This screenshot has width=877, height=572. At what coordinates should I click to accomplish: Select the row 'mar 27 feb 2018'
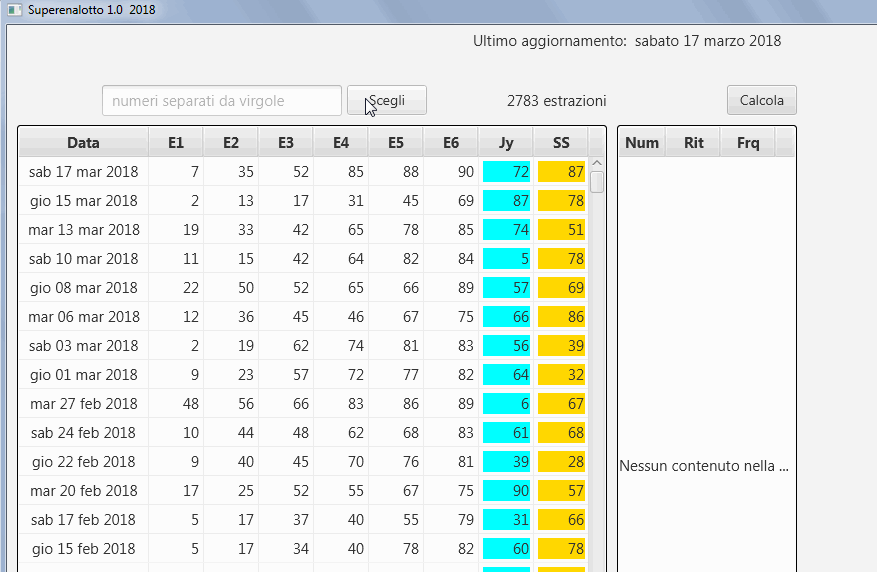tap(304, 404)
